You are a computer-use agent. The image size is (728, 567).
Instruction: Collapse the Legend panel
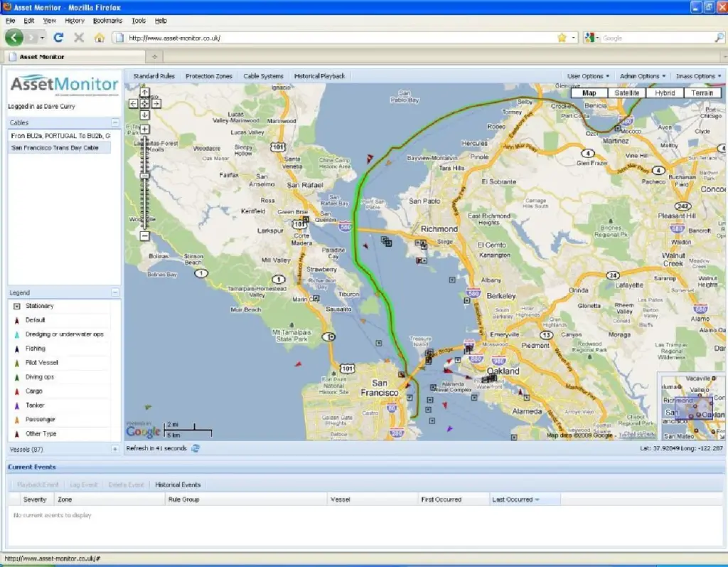[114, 292]
